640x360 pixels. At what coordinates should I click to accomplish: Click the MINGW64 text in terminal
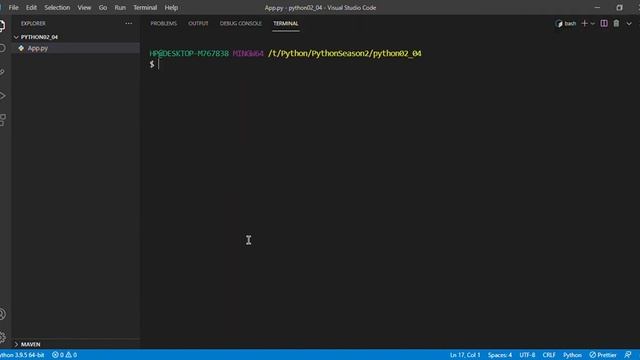(x=248, y=53)
